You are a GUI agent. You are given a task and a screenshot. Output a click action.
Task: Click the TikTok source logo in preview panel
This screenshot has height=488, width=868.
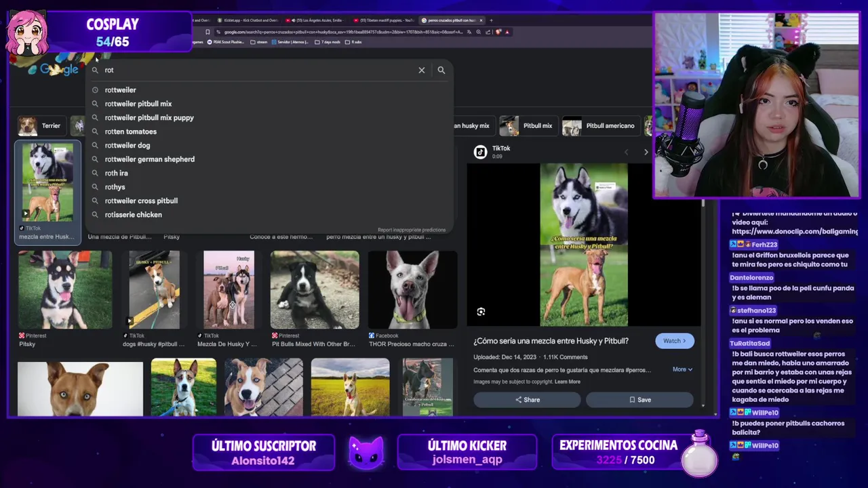coord(480,152)
